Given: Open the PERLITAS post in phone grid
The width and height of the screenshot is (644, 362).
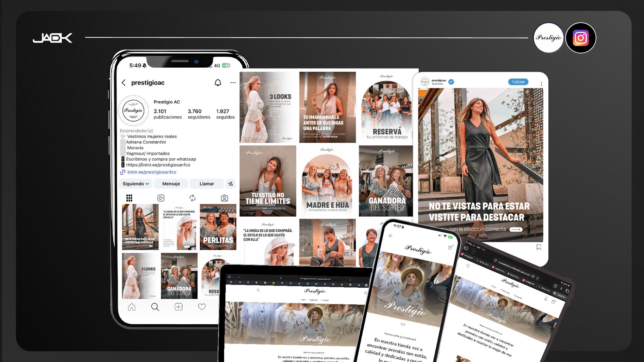Looking at the screenshot, I should pyautogui.click(x=218, y=227).
